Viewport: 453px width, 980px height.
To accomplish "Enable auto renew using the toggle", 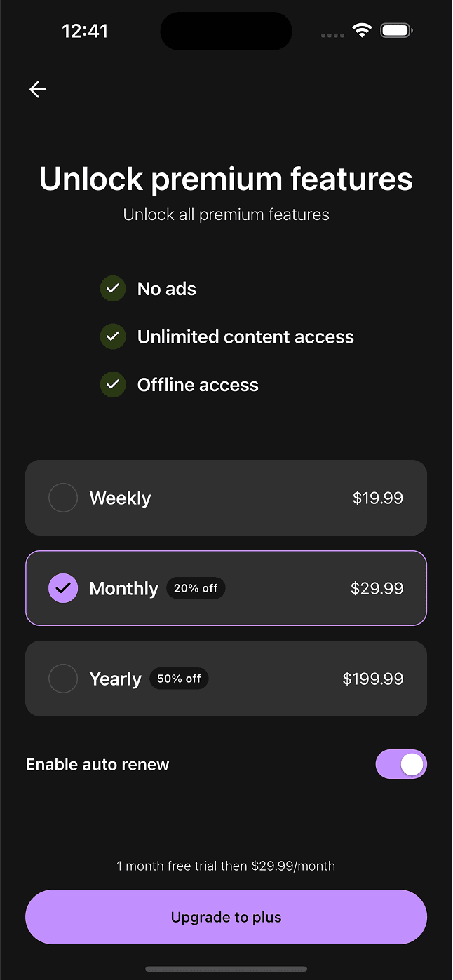I will (x=401, y=764).
